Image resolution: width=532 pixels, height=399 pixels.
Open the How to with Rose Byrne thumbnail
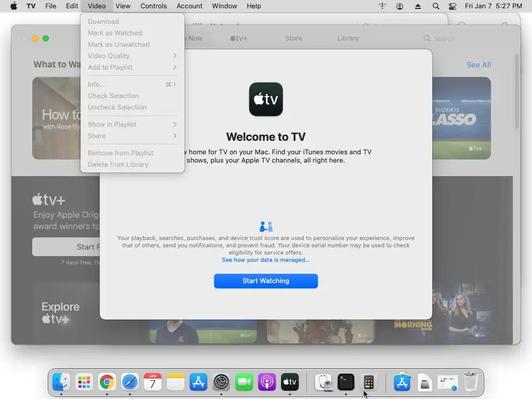[57, 118]
